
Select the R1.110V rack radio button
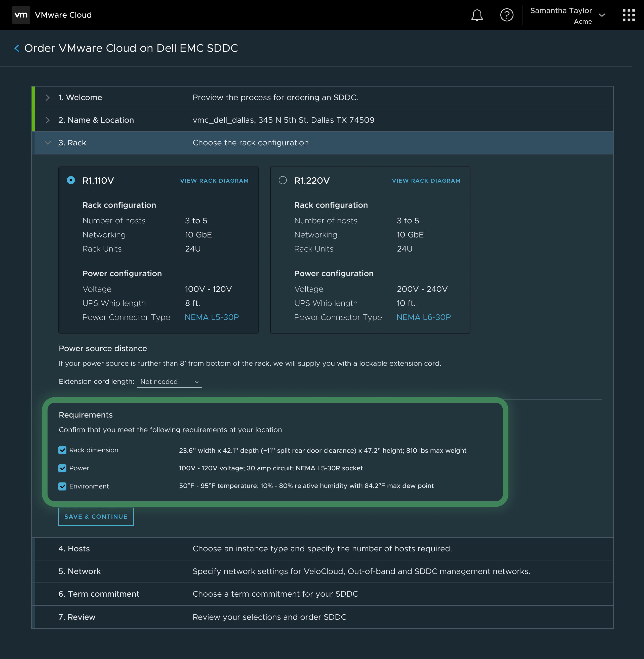71,180
